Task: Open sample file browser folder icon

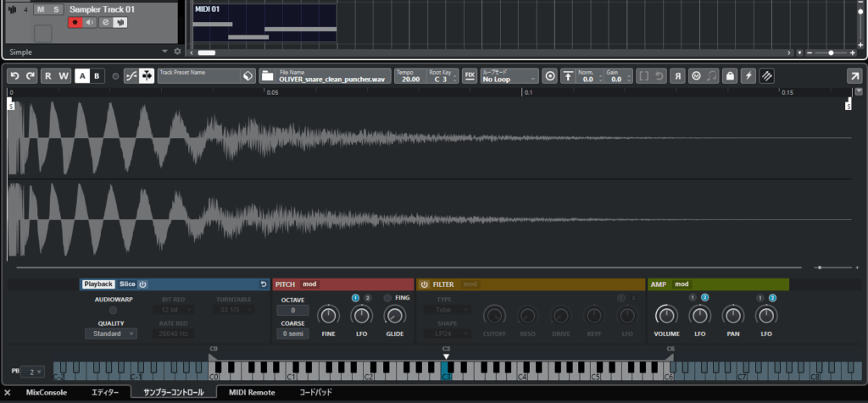Action: (x=267, y=75)
